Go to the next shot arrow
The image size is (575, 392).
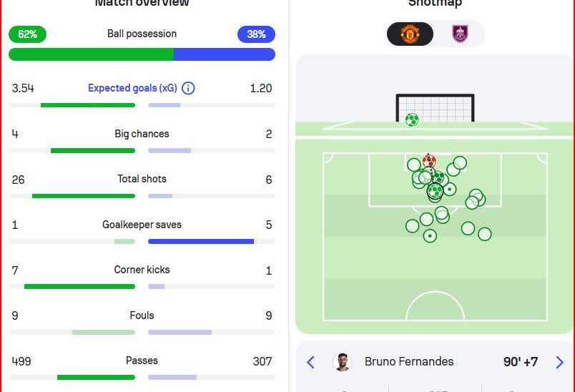559,362
